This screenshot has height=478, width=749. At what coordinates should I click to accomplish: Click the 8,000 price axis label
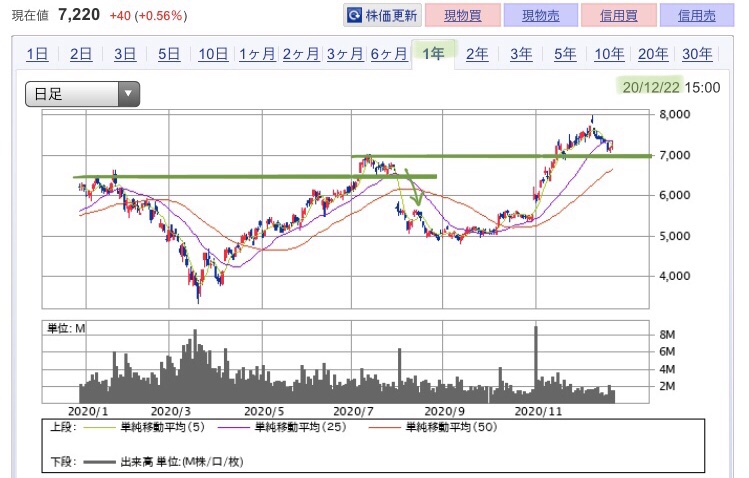[674, 115]
